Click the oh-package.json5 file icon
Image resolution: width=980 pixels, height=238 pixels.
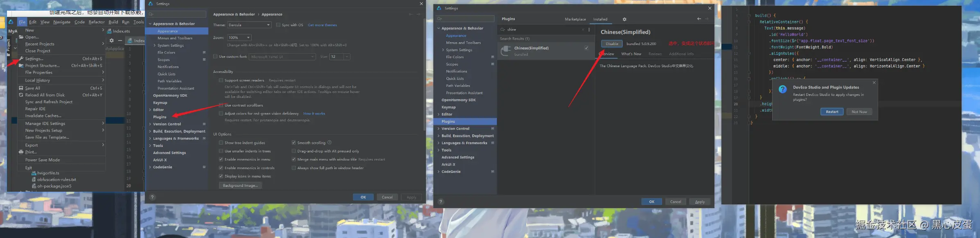[x=34, y=186]
